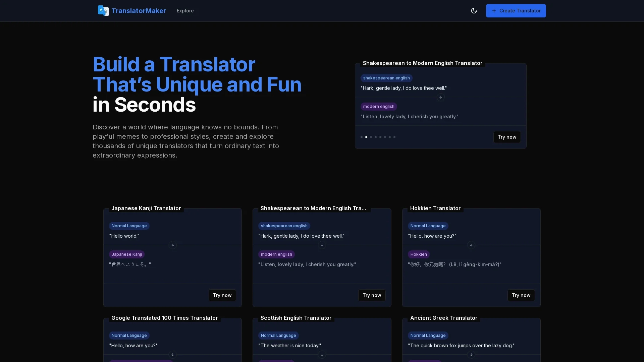Screen dimensions: 644x362
Task: Open the Scottish English Translator title
Action: coord(296,318)
